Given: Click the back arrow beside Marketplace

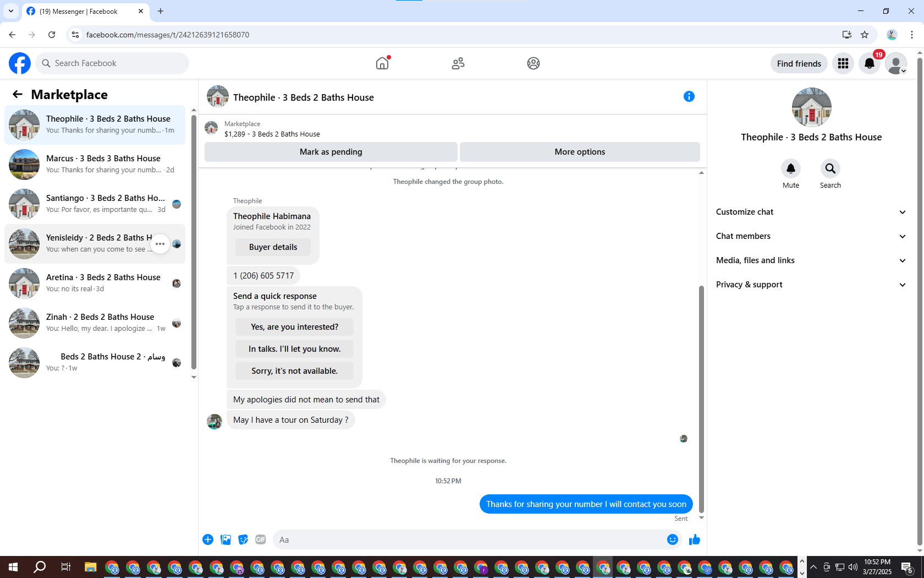Looking at the screenshot, I should tap(18, 94).
